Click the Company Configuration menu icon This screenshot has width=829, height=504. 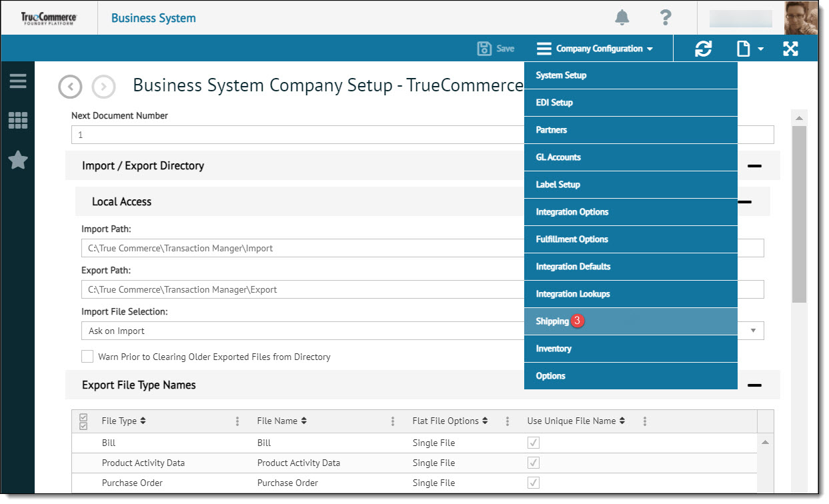point(544,49)
